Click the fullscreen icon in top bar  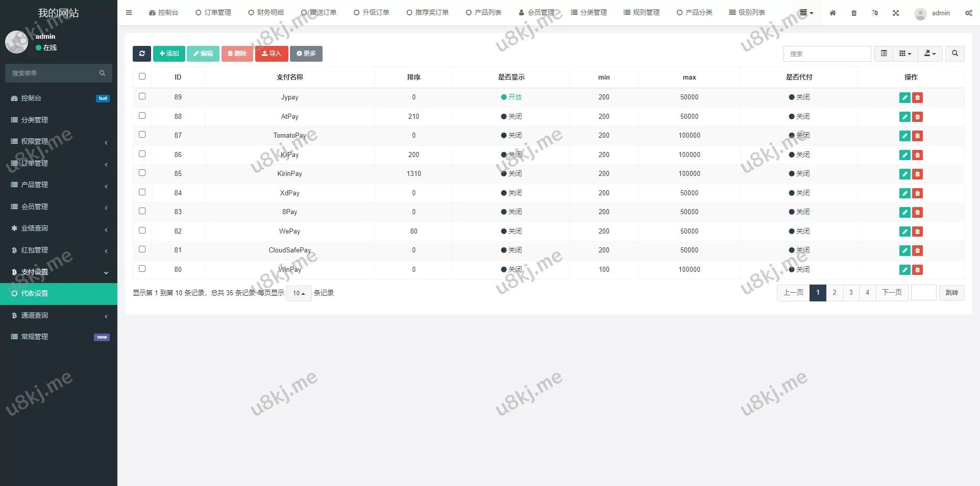point(896,13)
